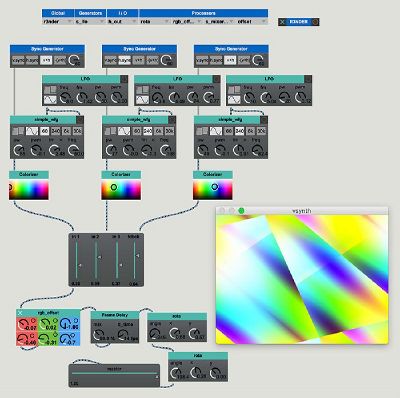Screen dimensions: 400x398
Task: Open the first Processors dropdown
Action: (155, 21)
